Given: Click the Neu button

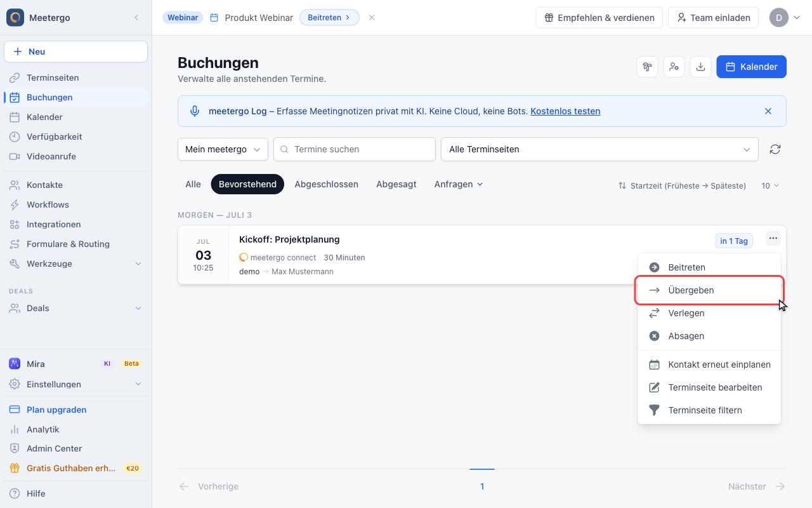Looking at the screenshot, I should (75, 51).
